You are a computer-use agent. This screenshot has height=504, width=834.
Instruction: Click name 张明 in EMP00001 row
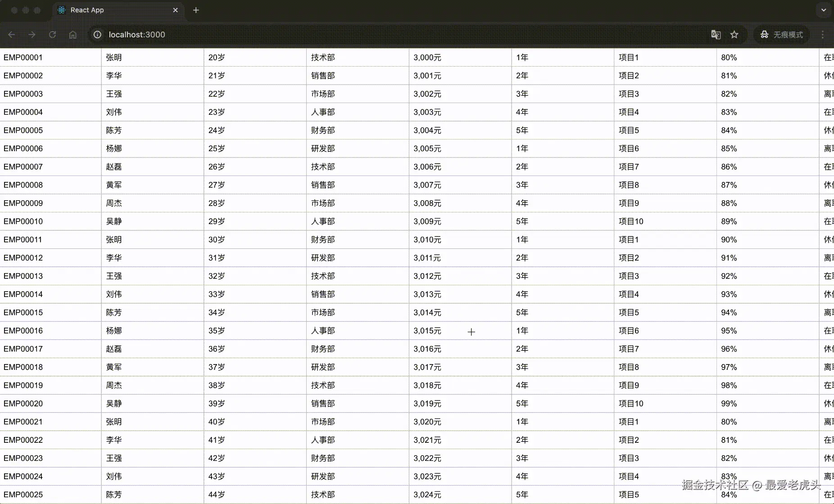click(x=114, y=58)
